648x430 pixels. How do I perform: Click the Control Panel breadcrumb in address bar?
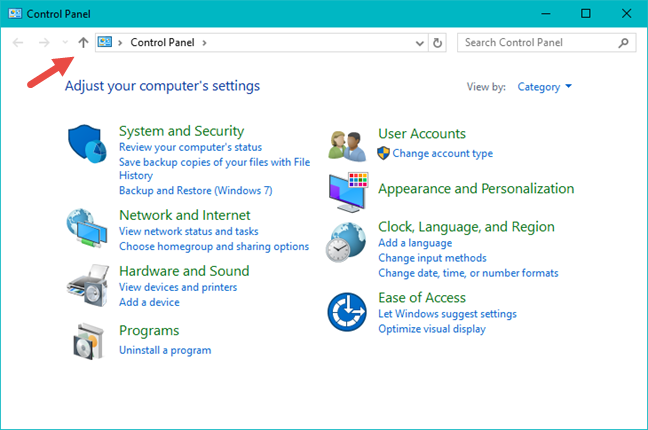pyautogui.click(x=162, y=43)
